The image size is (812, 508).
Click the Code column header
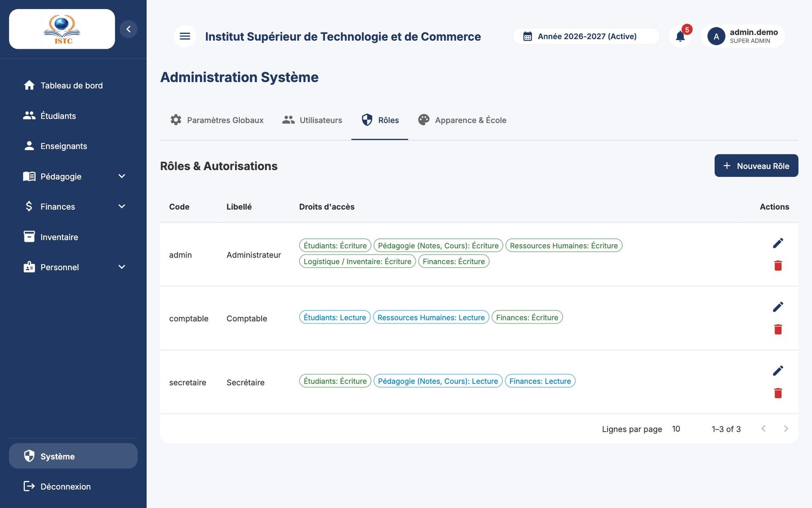point(179,207)
